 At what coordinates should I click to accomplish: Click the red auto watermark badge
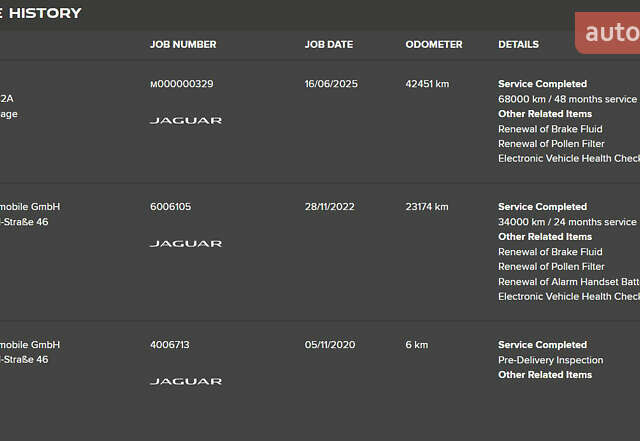pyautogui.click(x=608, y=33)
